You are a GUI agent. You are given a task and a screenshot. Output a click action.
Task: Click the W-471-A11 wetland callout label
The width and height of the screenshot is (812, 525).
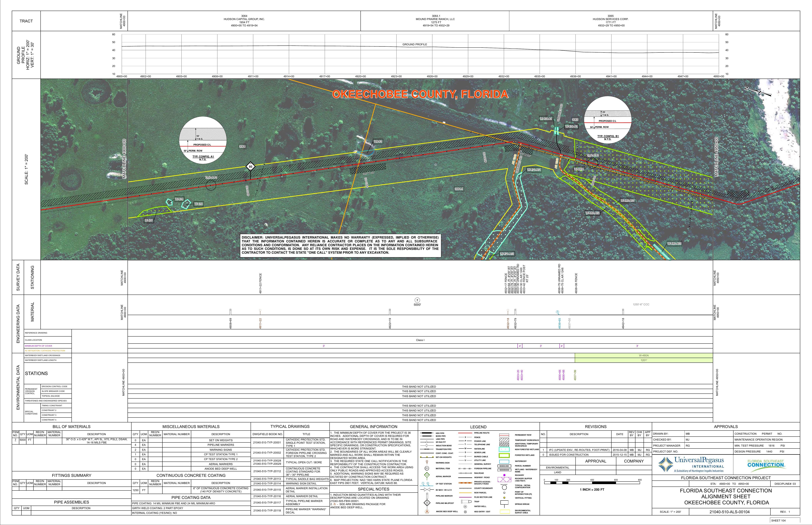[534, 170]
